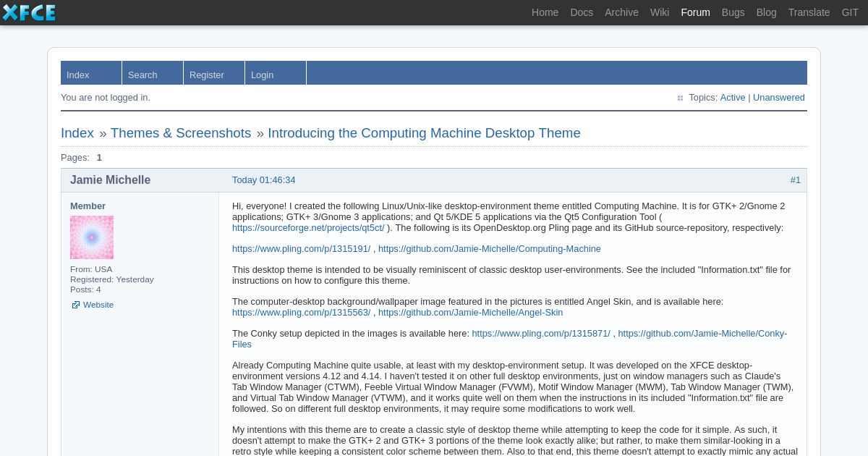
Task: Open Jamie Michelle's Website link
Action: (x=98, y=305)
